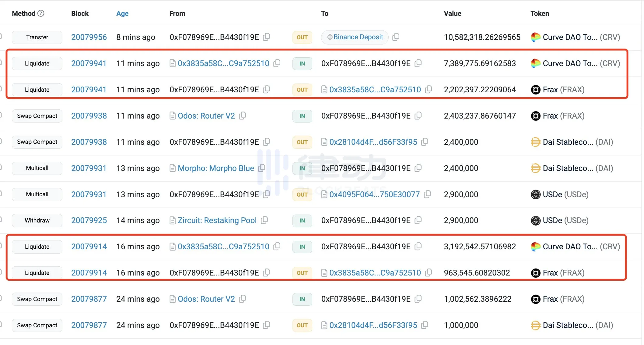Click the Method help question-mark icon
644x345 pixels.
click(x=41, y=13)
